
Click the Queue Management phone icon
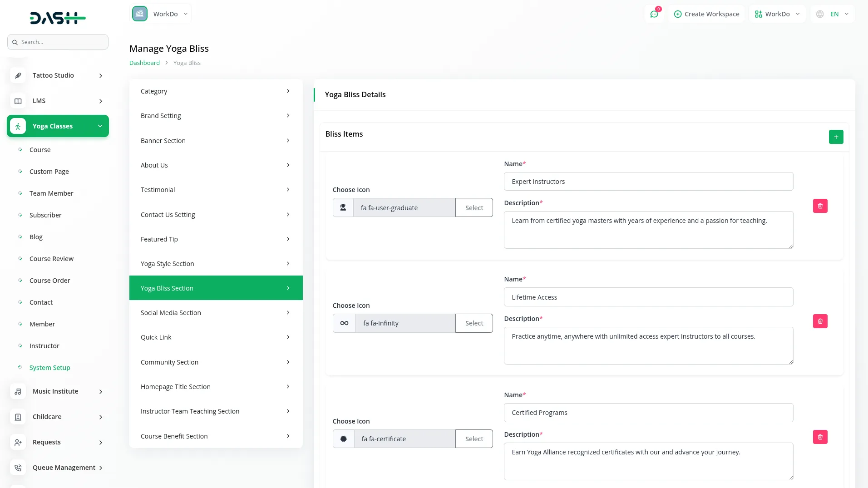(18, 468)
